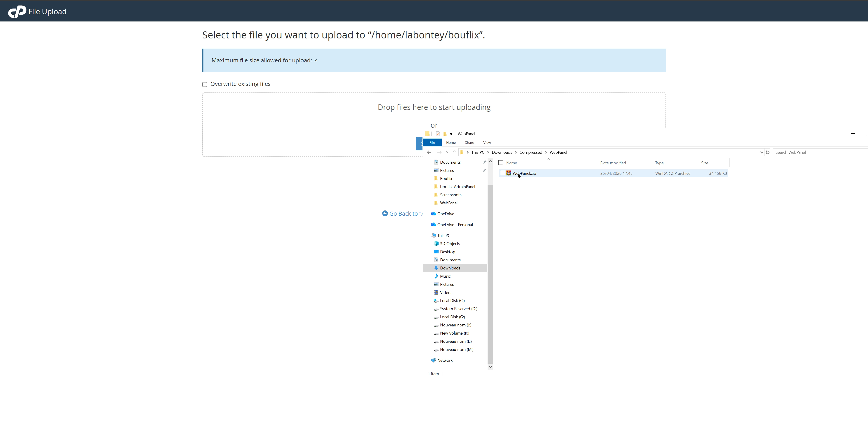Expand the chevron after This PC in breadcrumb

click(488, 152)
